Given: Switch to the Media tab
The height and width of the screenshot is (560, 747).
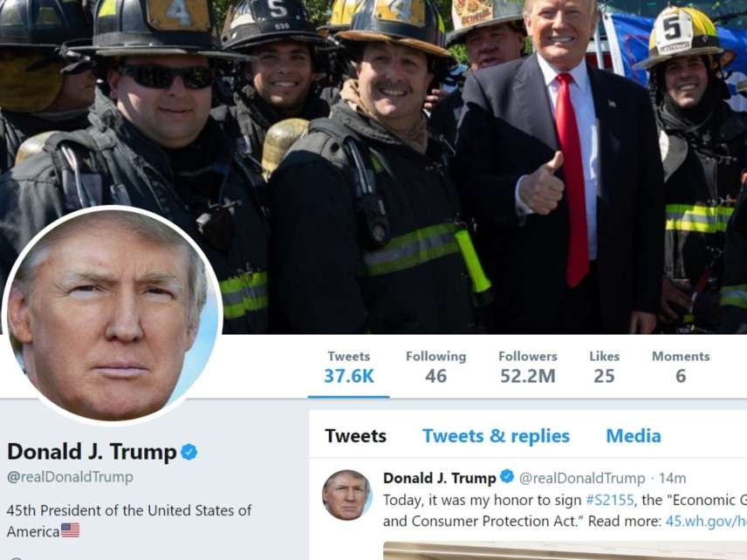Looking at the screenshot, I should pos(634,436).
